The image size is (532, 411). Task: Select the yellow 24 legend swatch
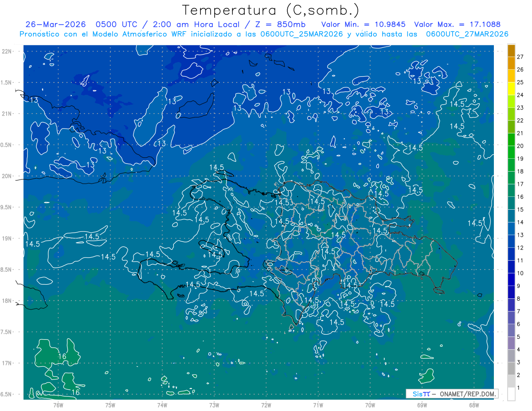pyautogui.click(x=511, y=89)
